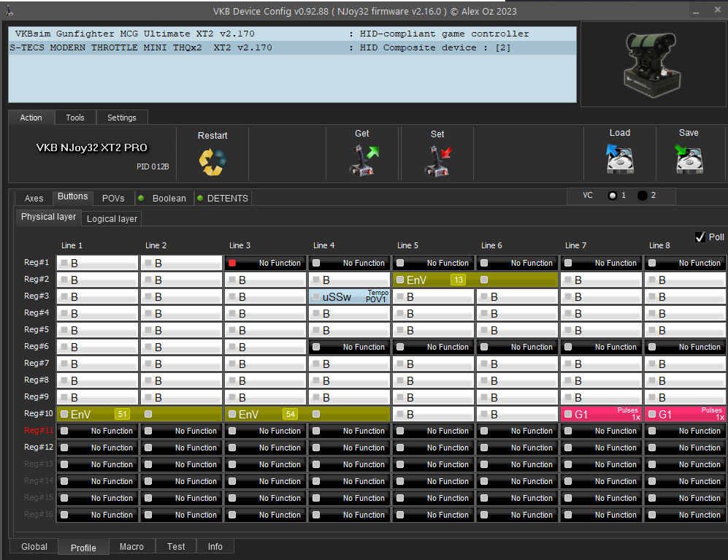Click the Load disk icon
The width and height of the screenshot is (728, 560).
pyautogui.click(x=619, y=159)
